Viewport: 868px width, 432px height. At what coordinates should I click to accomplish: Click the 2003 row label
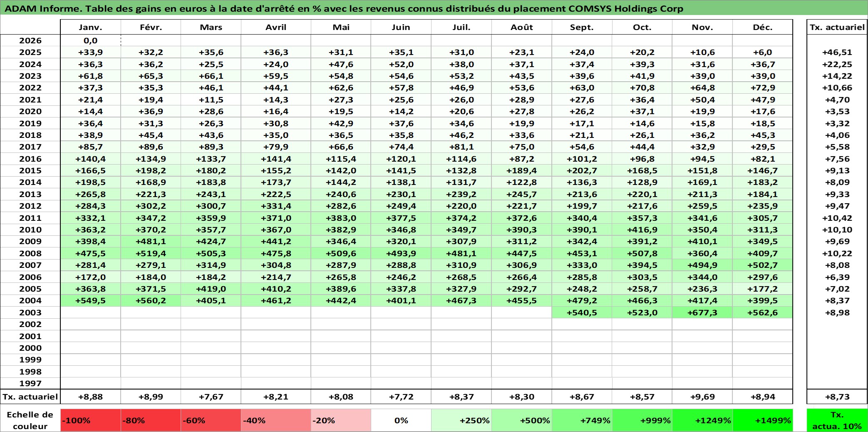coord(30,312)
